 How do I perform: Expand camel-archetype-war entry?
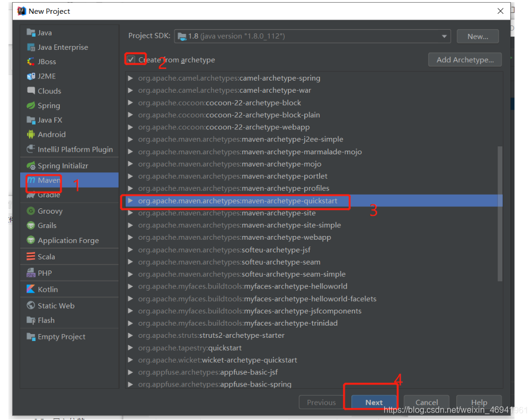click(130, 90)
